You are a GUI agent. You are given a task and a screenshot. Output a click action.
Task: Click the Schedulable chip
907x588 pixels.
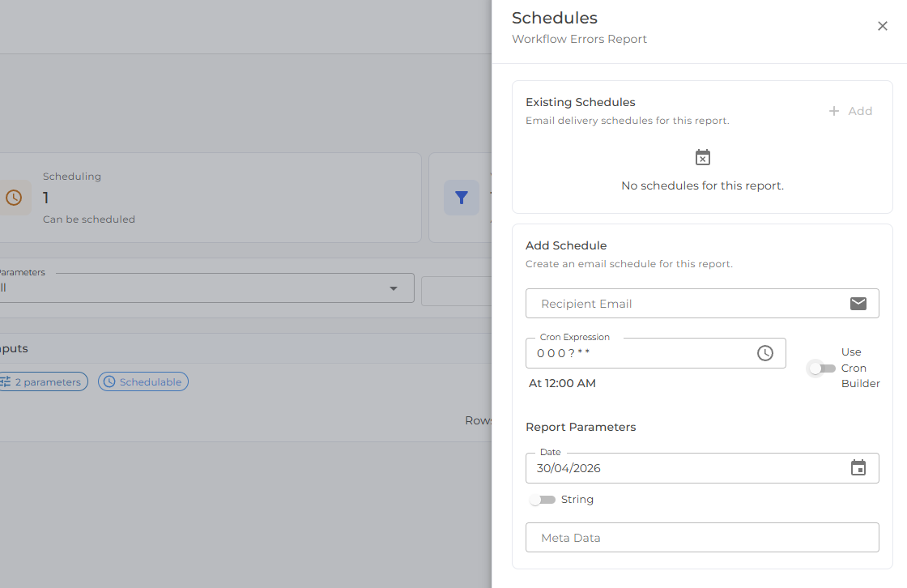143,382
